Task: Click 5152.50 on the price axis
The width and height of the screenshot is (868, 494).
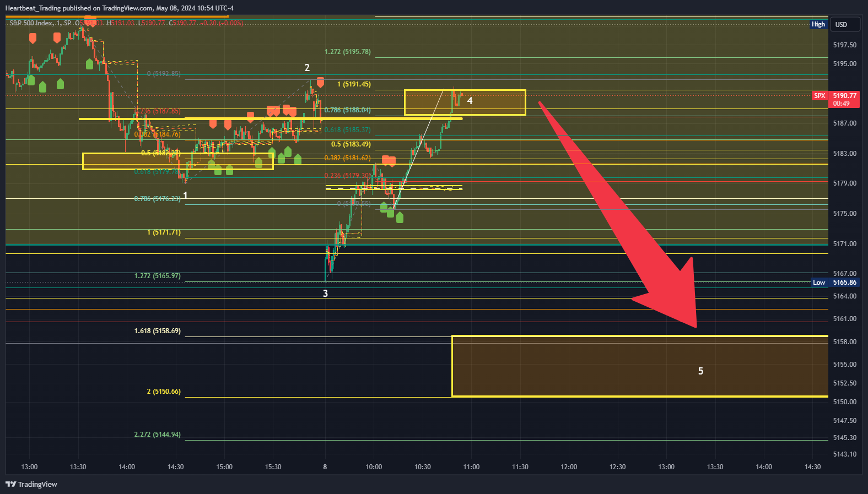Action: tap(845, 383)
